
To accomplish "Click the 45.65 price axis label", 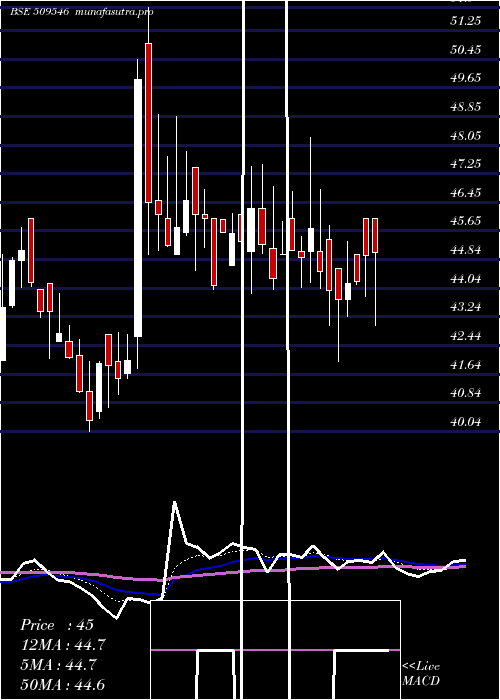I will pyautogui.click(x=466, y=221).
